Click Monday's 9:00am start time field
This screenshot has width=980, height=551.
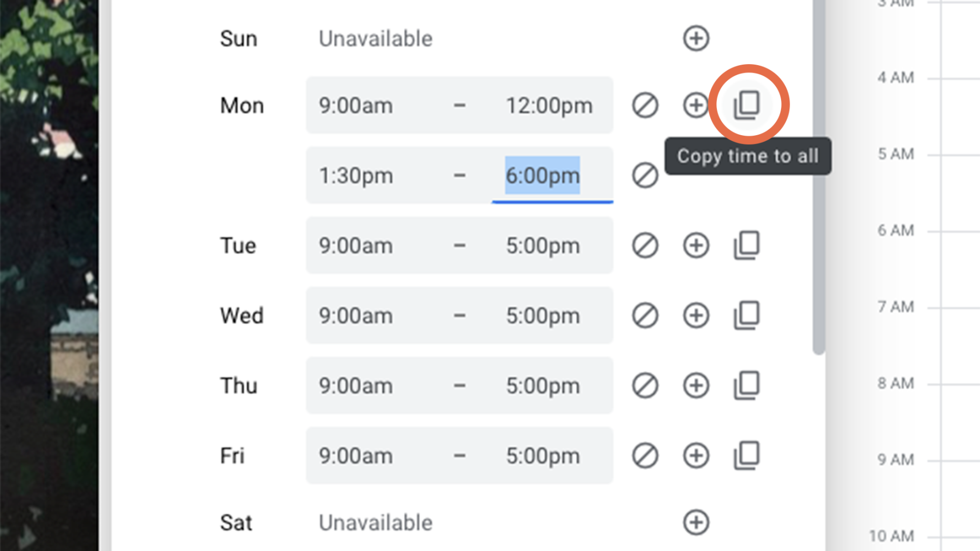click(356, 105)
